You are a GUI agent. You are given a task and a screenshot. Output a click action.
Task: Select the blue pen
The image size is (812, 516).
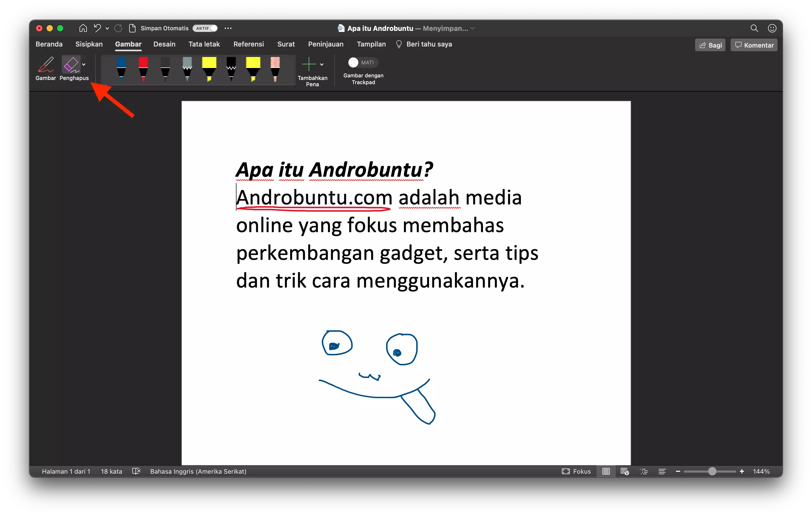coord(121,69)
